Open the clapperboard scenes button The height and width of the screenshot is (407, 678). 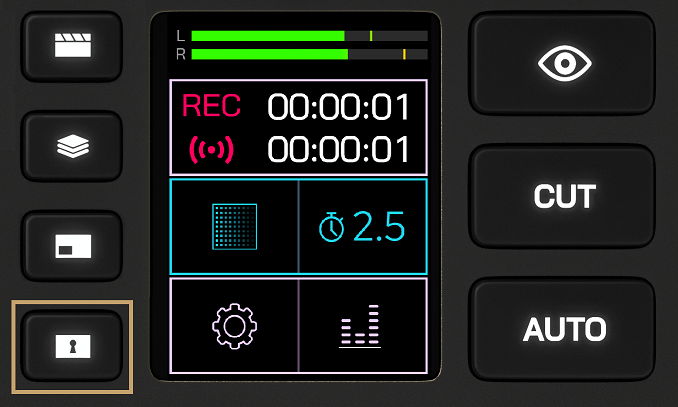click(72, 46)
